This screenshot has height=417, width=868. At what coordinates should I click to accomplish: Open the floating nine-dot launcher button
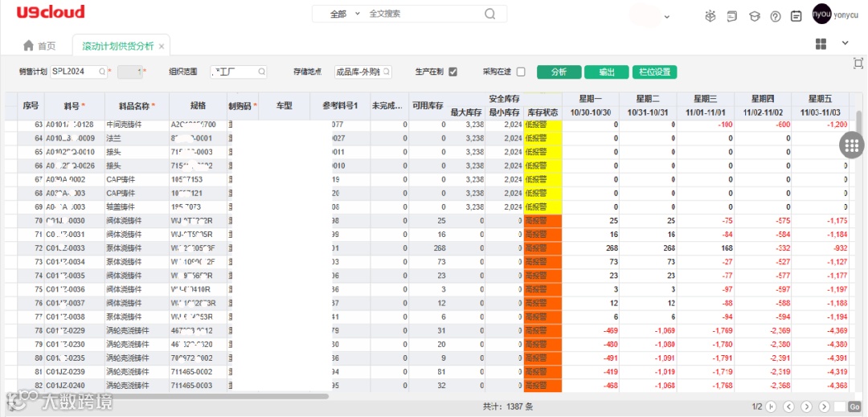[x=852, y=145]
